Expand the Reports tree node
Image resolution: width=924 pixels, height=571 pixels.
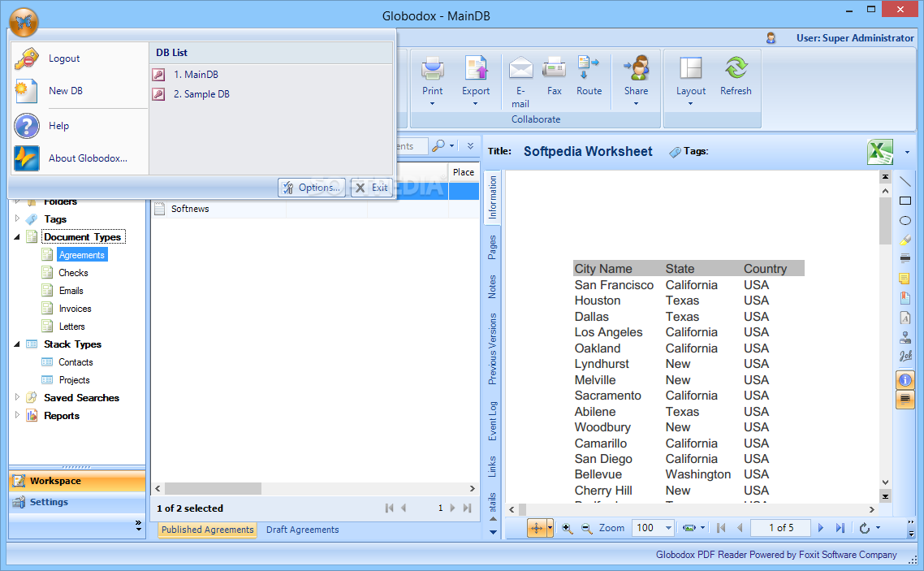(x=17, y=415)
